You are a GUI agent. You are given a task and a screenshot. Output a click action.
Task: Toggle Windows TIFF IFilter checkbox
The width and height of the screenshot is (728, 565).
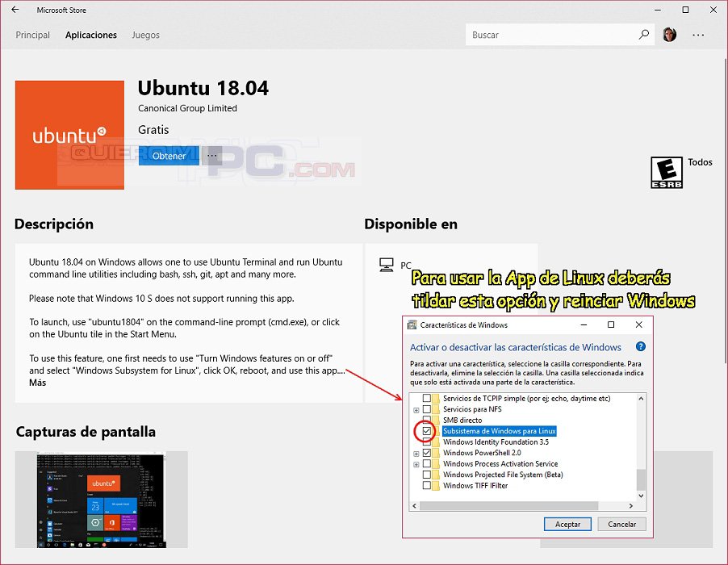point(427,486)
